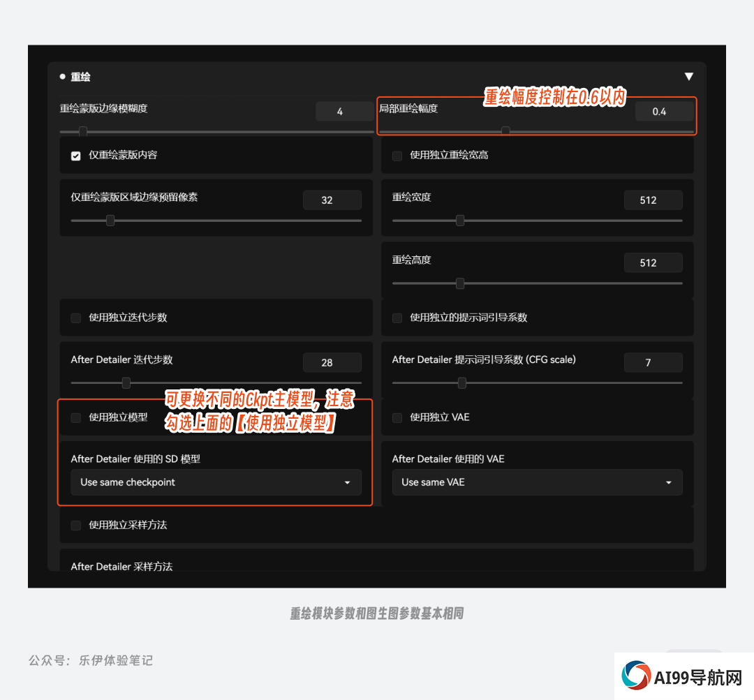Click 重绘高度 value field showing 512

coord(653,262)
